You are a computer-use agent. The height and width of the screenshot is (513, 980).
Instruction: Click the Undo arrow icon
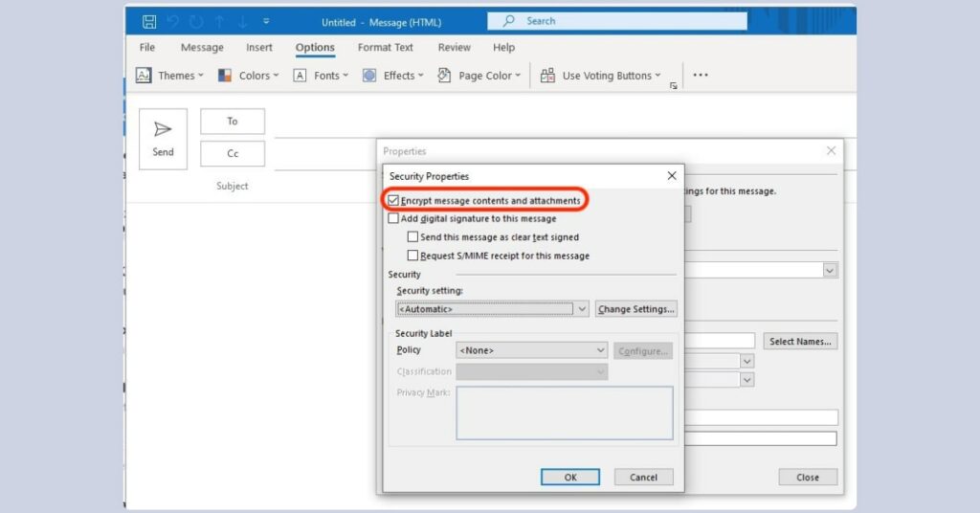point(175,21)
